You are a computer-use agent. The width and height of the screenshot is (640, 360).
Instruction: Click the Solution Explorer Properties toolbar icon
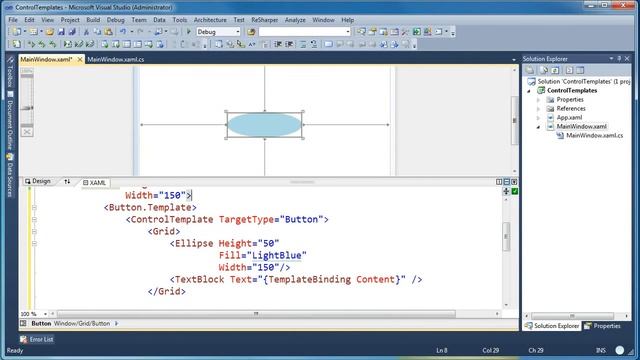[x=530, y=70]
